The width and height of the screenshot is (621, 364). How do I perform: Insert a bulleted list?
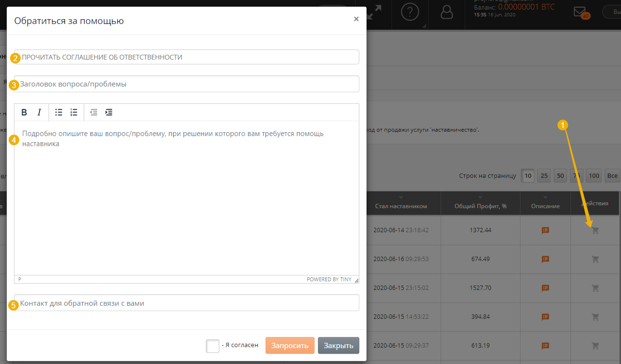coord(59,113)
